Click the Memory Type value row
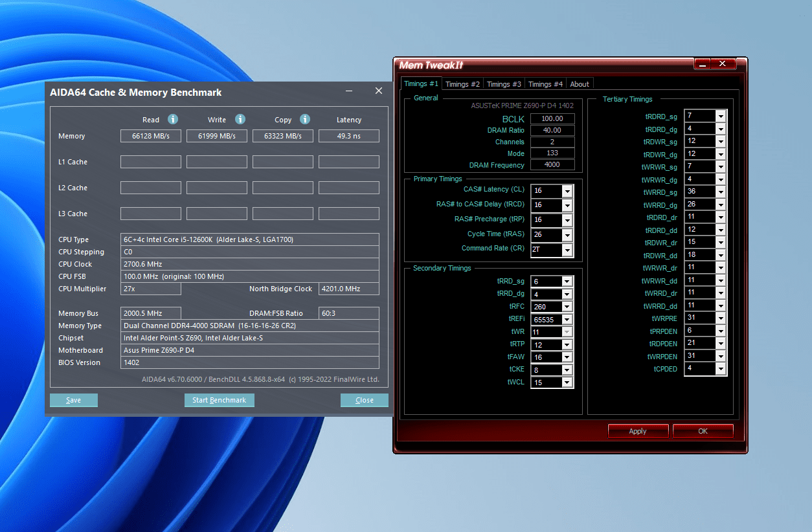This screenshot has height=532, width=812. coord(250,326)
